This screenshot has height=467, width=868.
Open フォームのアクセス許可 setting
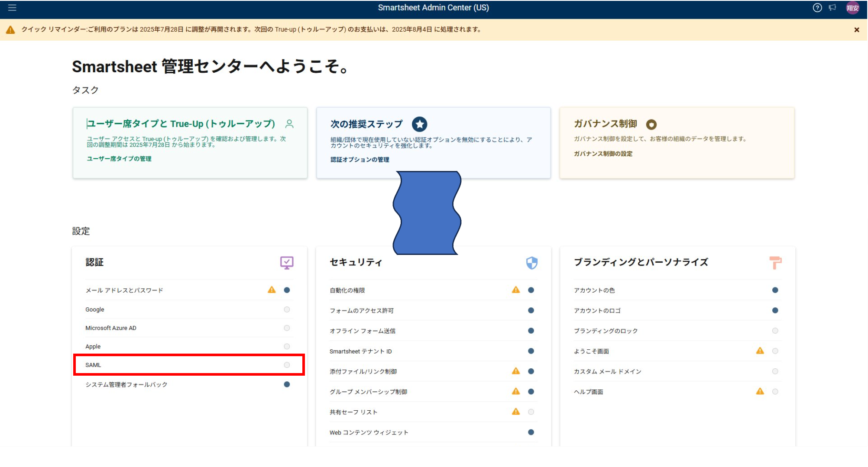(433, 310)
